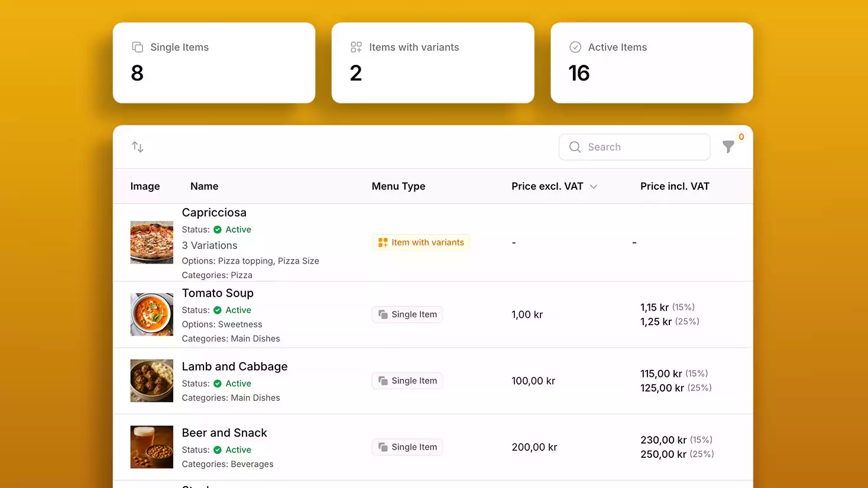
Task: Click Lamb and Cabbage's Single Item badge
Action: (407, 381)
